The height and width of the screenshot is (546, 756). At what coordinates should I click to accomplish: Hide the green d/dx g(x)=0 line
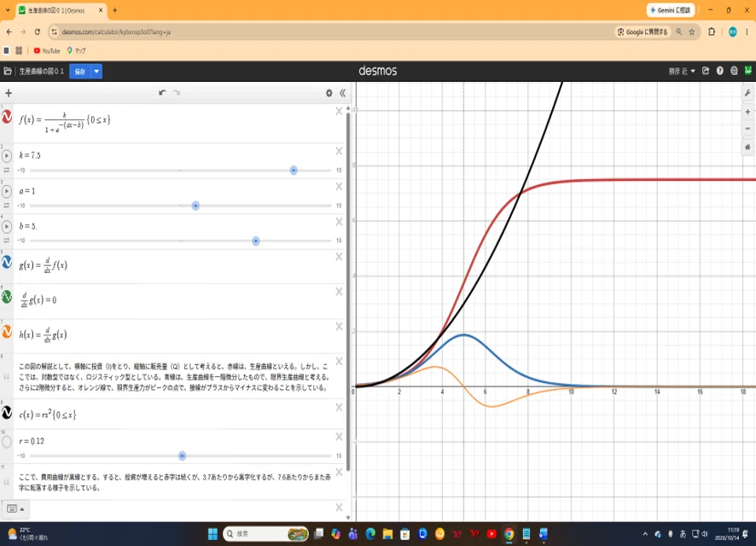click(x=7, y=297)
